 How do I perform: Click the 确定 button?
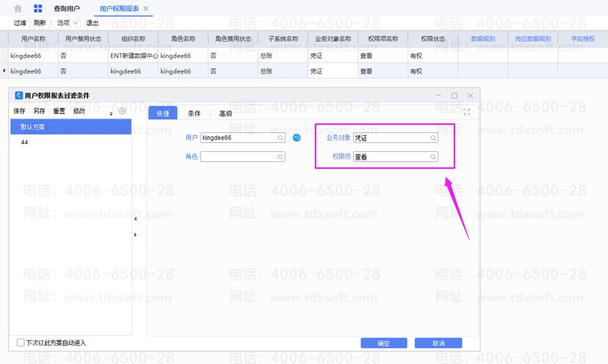[383, 343]
